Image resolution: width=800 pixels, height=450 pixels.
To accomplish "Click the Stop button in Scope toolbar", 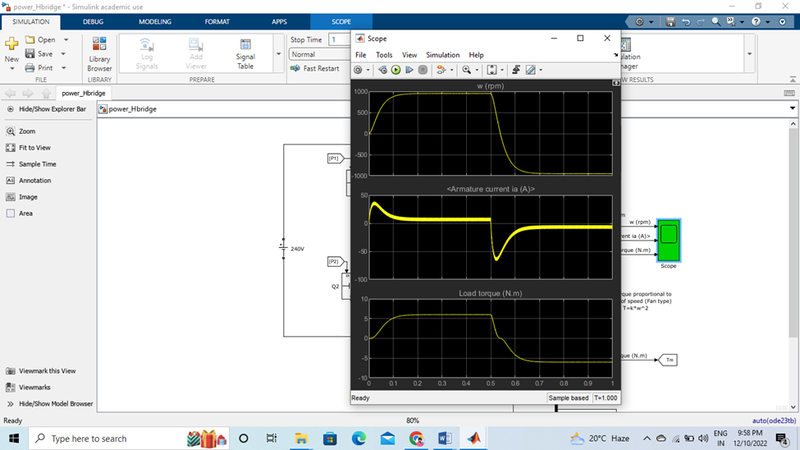I will click(422, 70).
